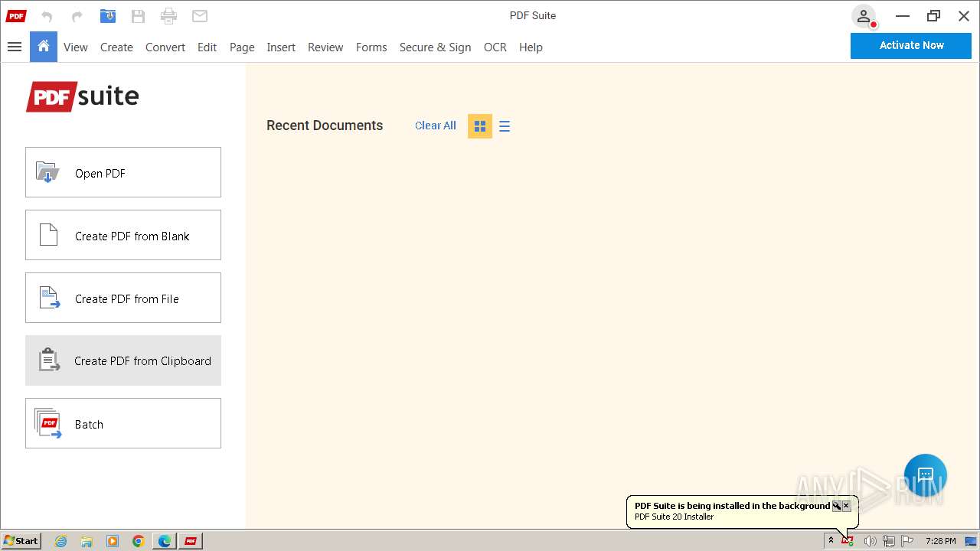Click the Redo arrow in the title bar
This screenshot has height=551, width=980.
point(77,16)
